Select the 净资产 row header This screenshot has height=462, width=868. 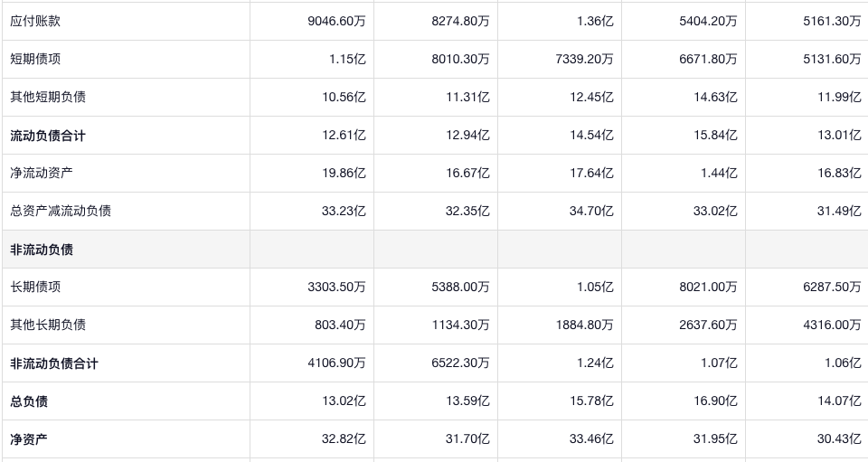tap(29, 439)
